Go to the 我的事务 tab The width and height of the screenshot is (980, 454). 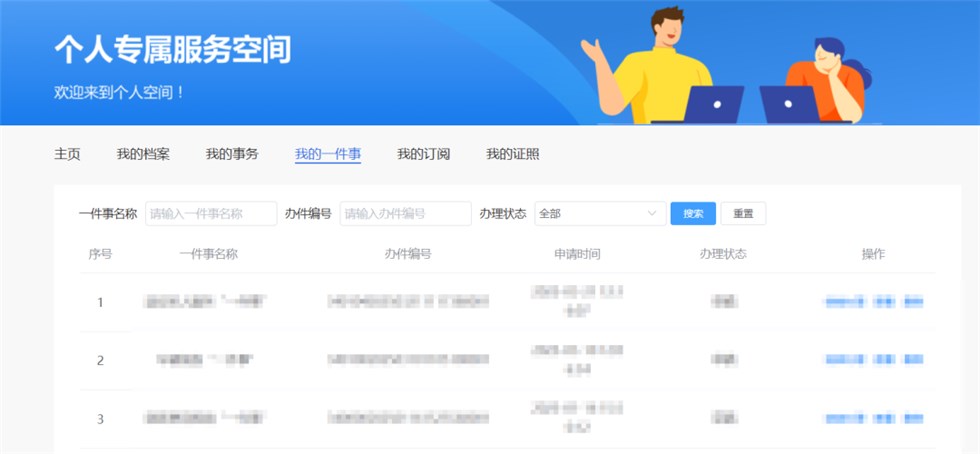point(232,154)
